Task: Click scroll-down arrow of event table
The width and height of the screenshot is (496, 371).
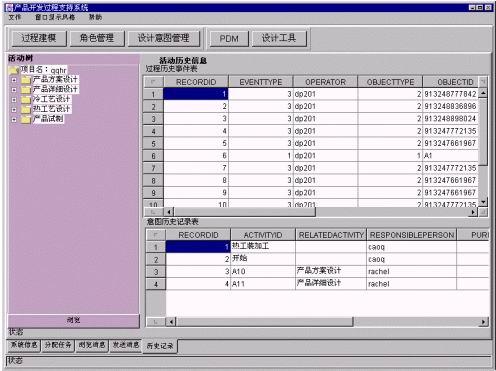Action: [483, 202]
